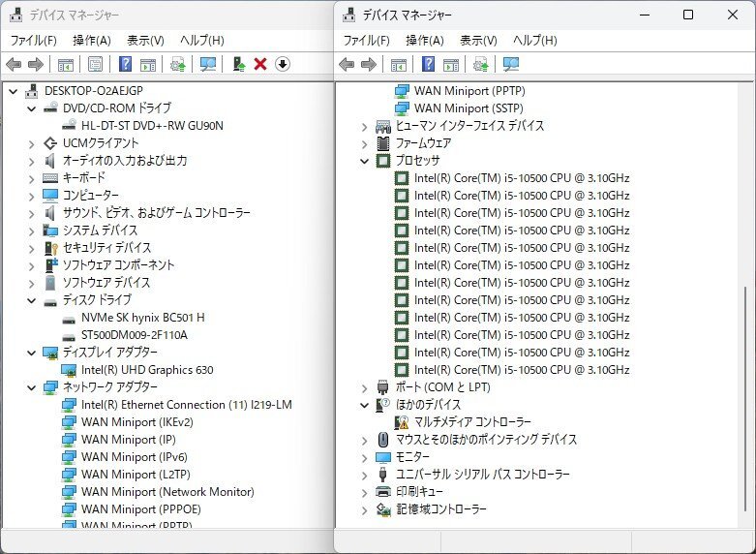Collapse DVD/CD-ROM ドライブ category

(32, 108)
